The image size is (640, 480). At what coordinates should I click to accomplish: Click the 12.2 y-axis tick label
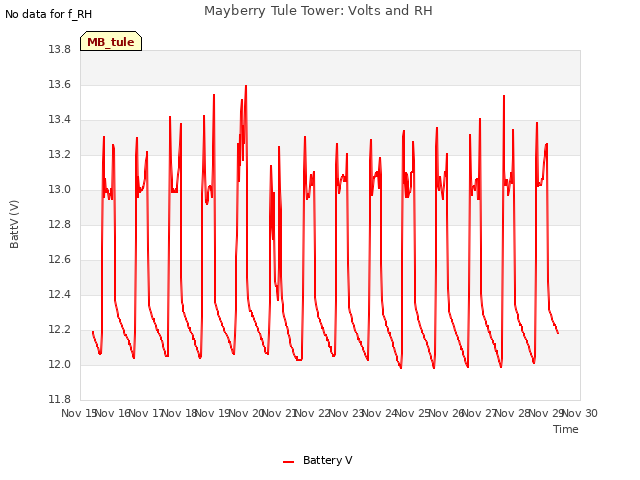tap(60, 329)
